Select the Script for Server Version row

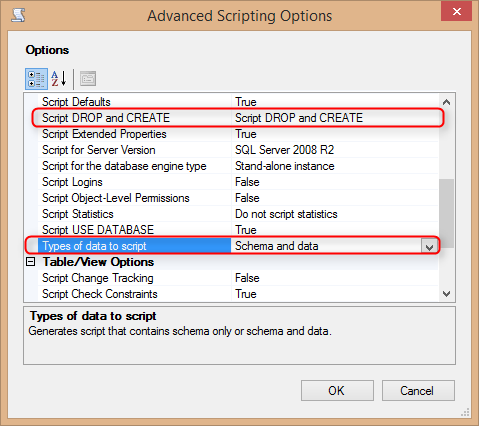[x=238, y=150]
